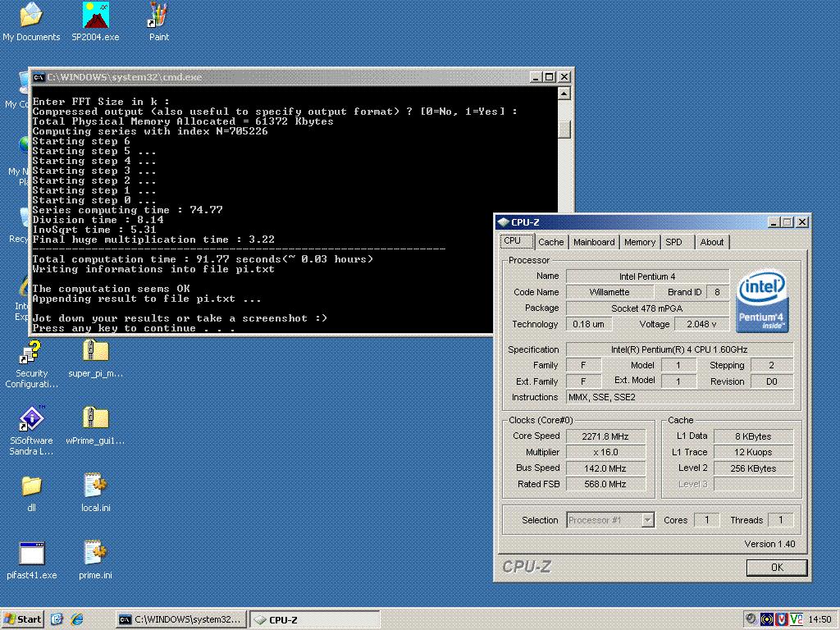Click the Intel Pentium 4 logo
The image size is (840, 630).
(x=762, y=300)
